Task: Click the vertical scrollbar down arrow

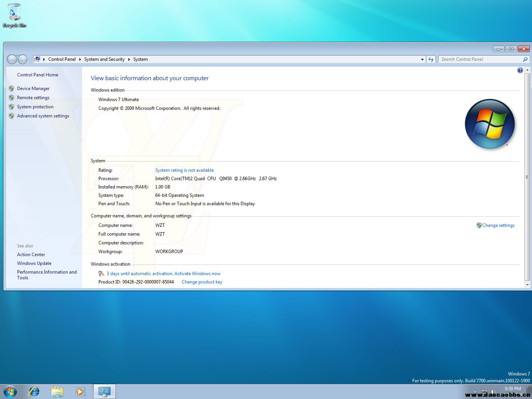Action: tap(527, 285)
